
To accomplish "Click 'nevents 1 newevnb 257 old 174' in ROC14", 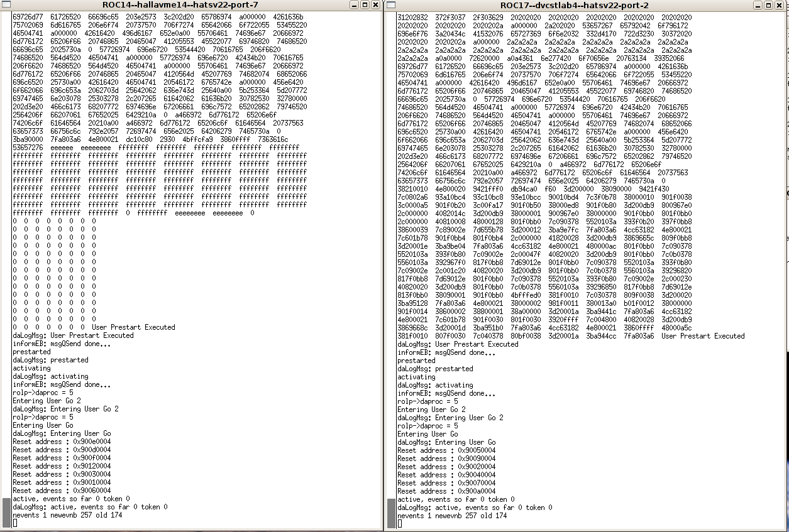I will (67, 515).
